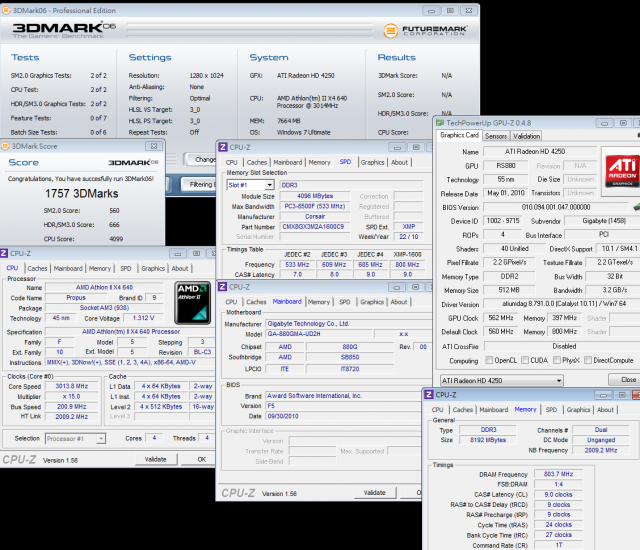
Task: Click the Driver Version field in GPU-Z
Action: 562,304
